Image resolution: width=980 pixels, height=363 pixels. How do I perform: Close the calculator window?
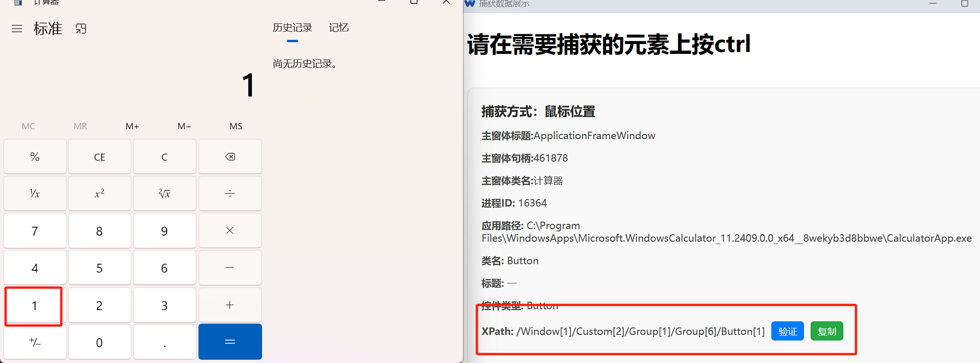446,2
